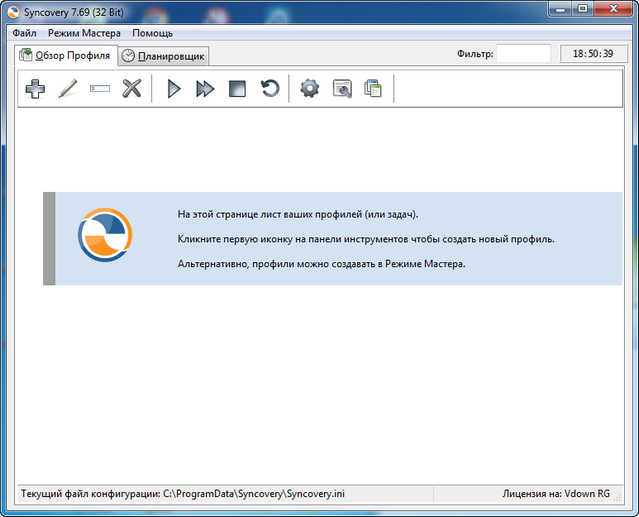Stop running profile with square icon

click(237, 88)
